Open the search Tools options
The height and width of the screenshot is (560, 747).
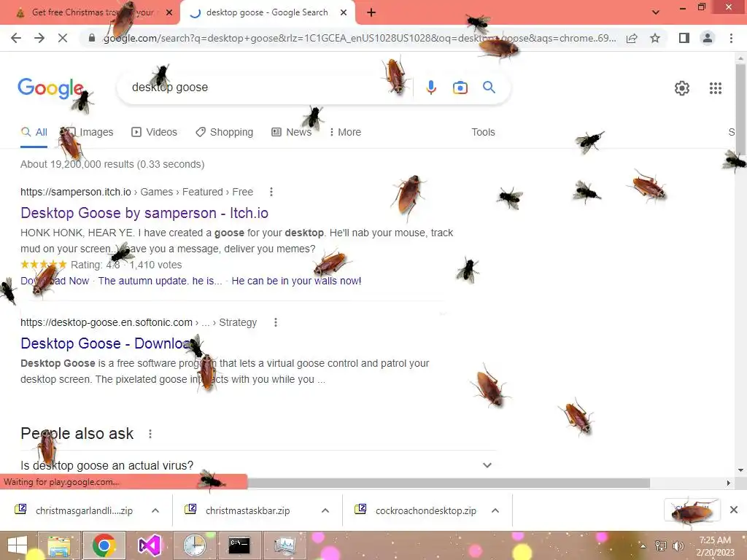(x=483, y=133)
